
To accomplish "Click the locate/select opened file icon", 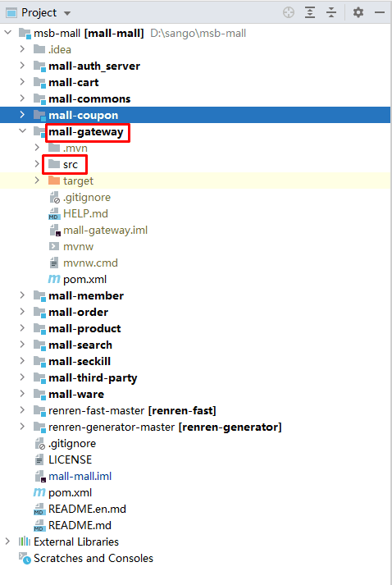I will 289,12.
